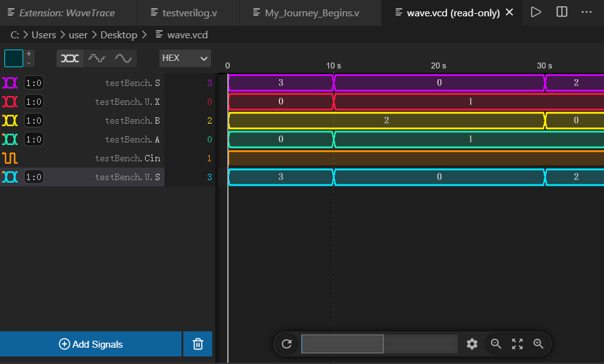
Task: Click the value 1 of testBench.Cin
Action: [x=210, y=158]
